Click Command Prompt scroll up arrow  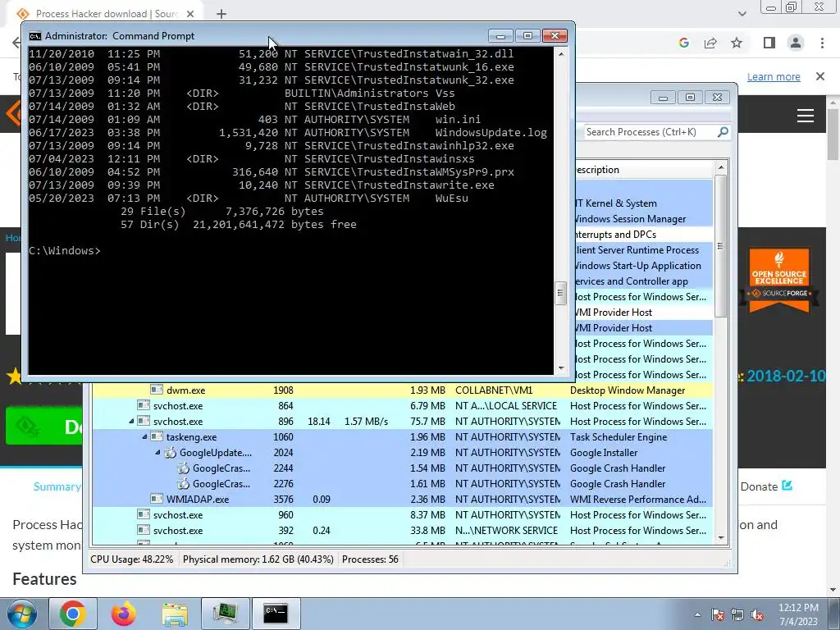[561, 54]
